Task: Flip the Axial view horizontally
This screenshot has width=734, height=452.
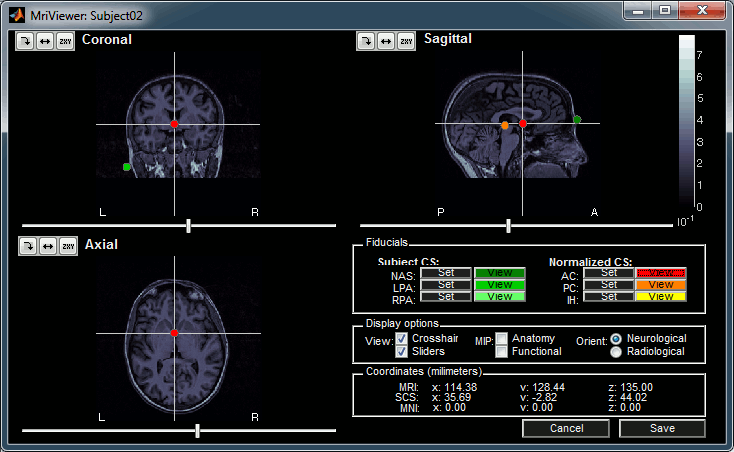Action: pos(47,246)
